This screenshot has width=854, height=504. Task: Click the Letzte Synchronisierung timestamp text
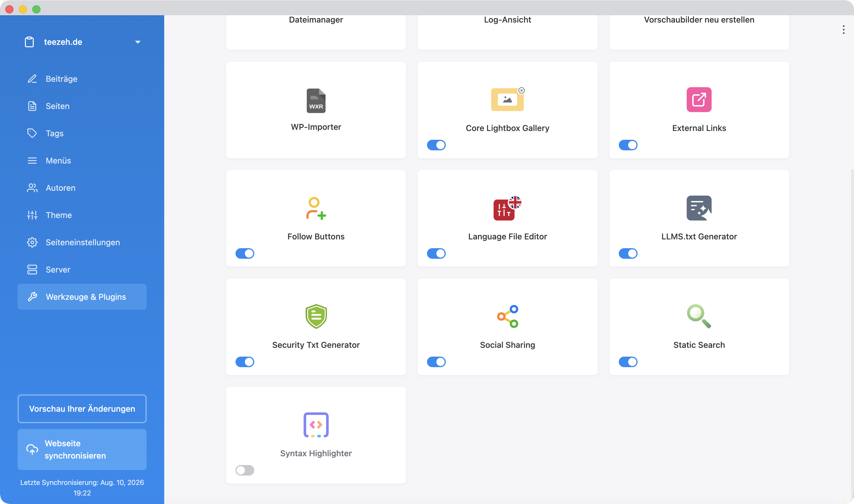(x=82, y=487)
